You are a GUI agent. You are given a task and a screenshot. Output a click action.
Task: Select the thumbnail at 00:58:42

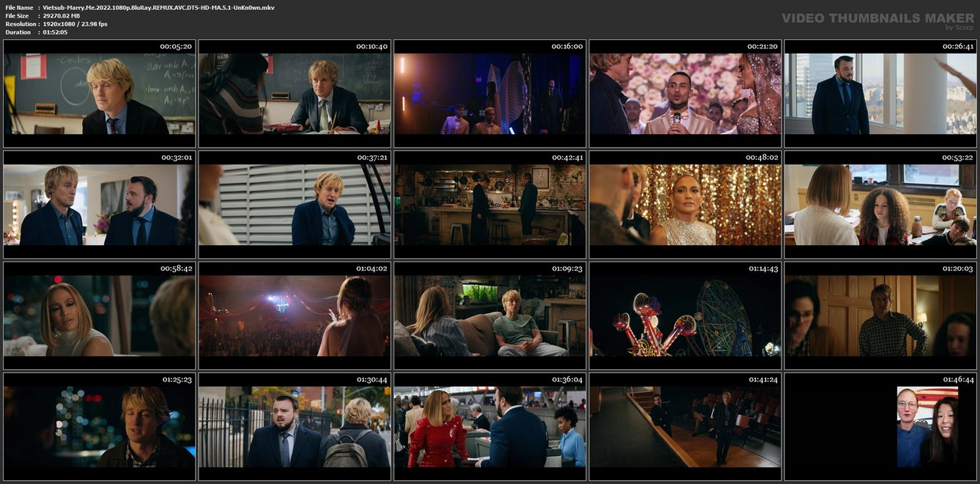pos(100,316)
